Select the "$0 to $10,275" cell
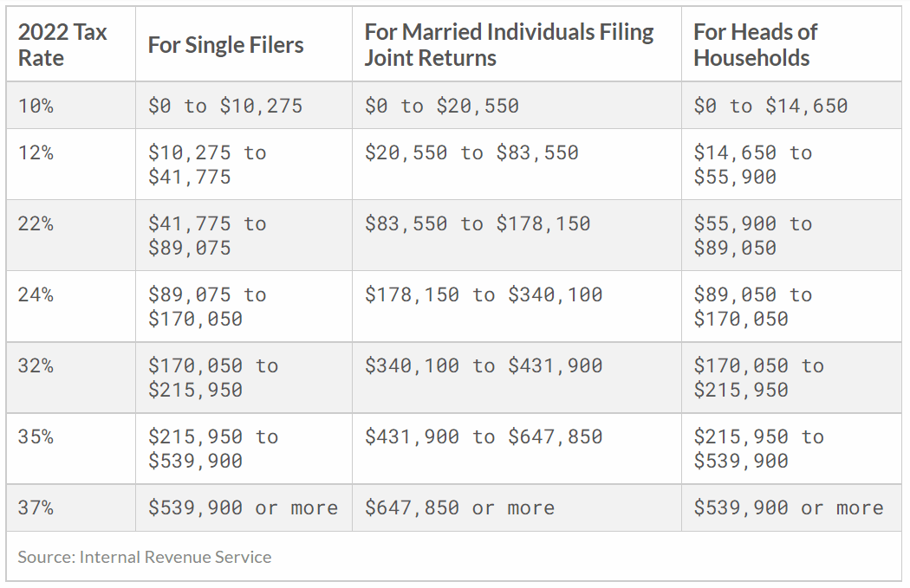This screenshot has height=588, width=910. click(x=225, y=106)
